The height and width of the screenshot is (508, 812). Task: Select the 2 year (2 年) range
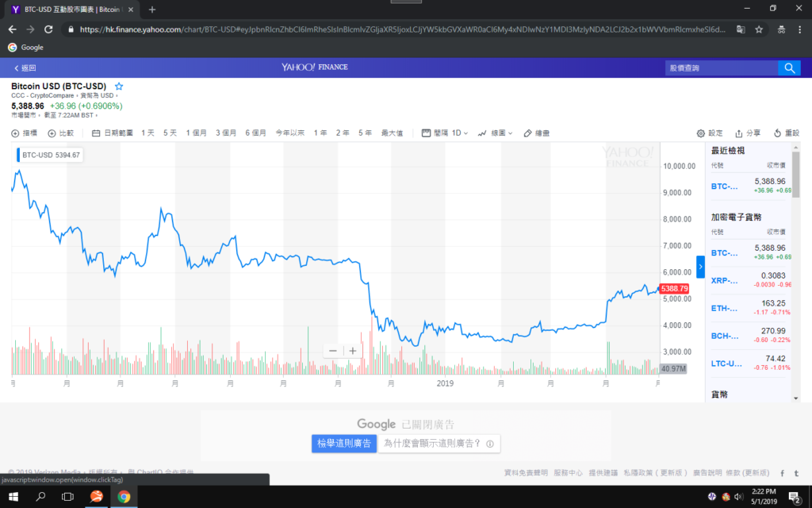343,133
